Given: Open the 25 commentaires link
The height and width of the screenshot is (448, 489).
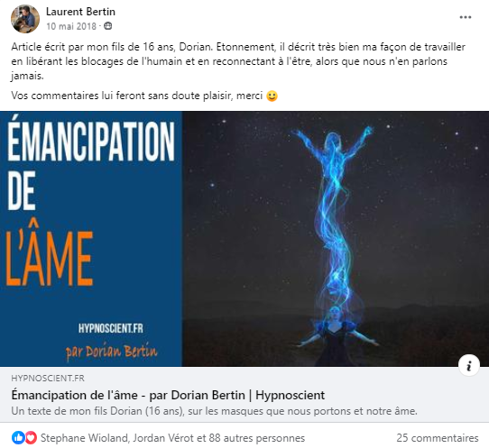Looking at the screenshot, I should click(438, 438).
